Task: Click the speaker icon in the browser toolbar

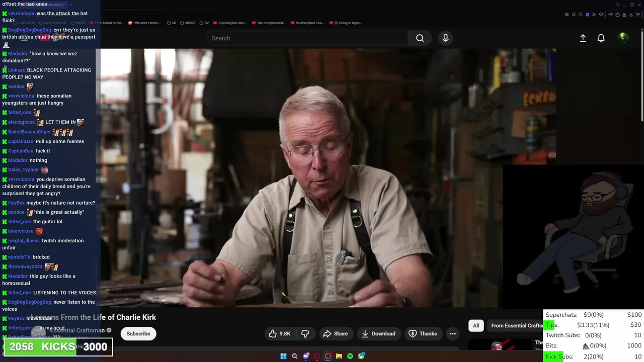Action: point(610,15)
